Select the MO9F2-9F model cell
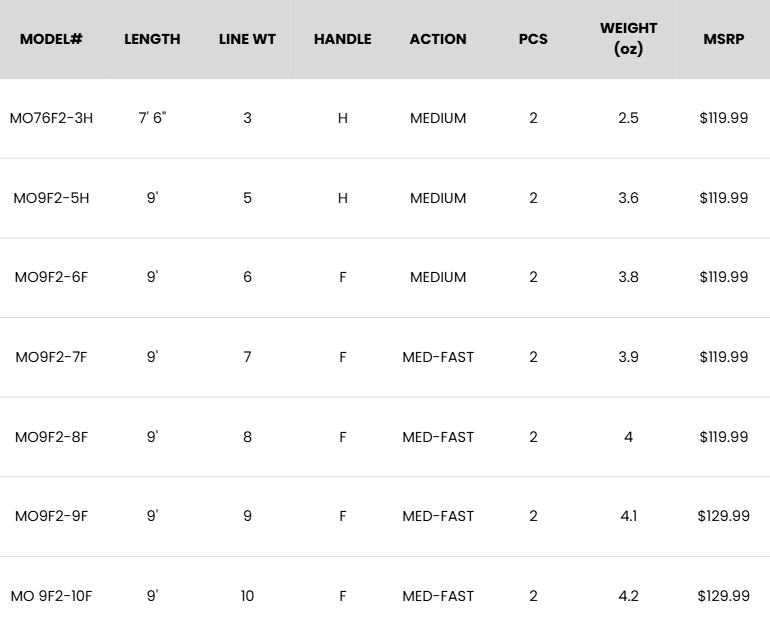The image size is (770, 634). click(x=51, y=516)
